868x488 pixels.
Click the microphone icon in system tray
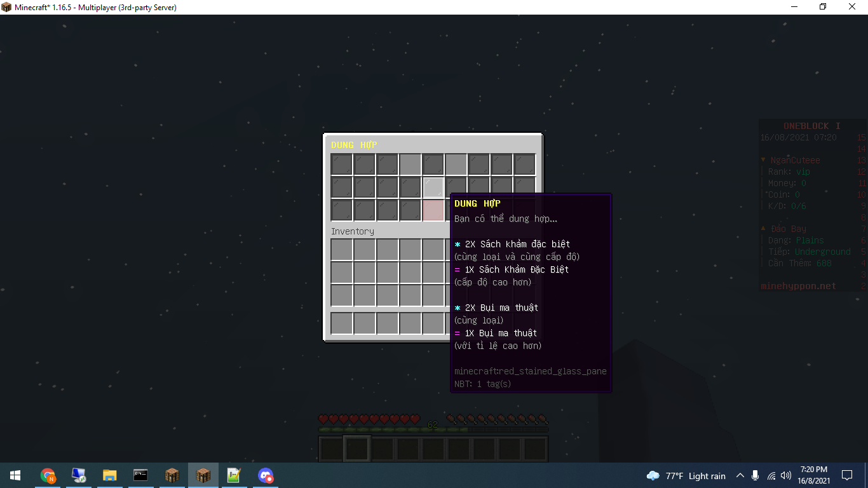click(x=755, y=476)
